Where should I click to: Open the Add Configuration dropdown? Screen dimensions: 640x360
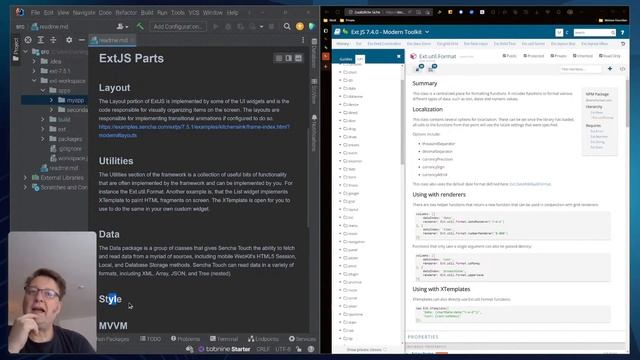pos(178,27)
